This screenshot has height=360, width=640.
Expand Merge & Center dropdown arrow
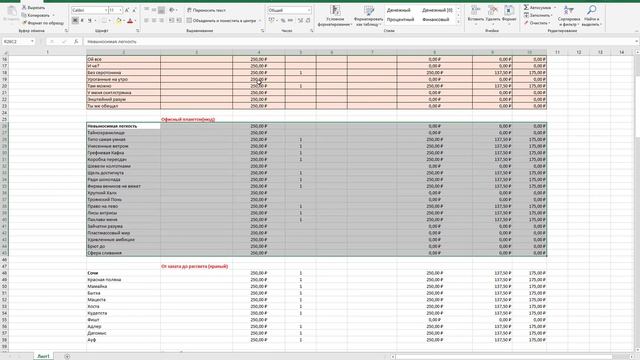tap(260, 20)
